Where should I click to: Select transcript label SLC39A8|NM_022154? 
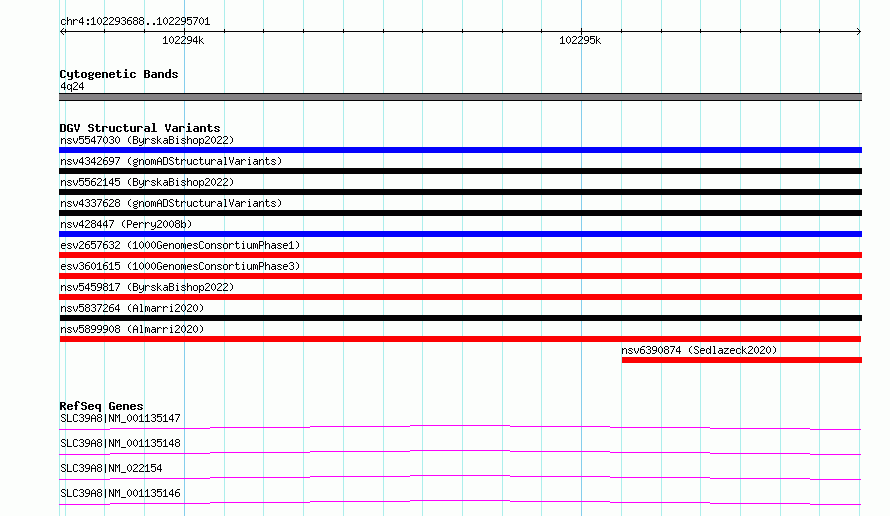(111, 468)
